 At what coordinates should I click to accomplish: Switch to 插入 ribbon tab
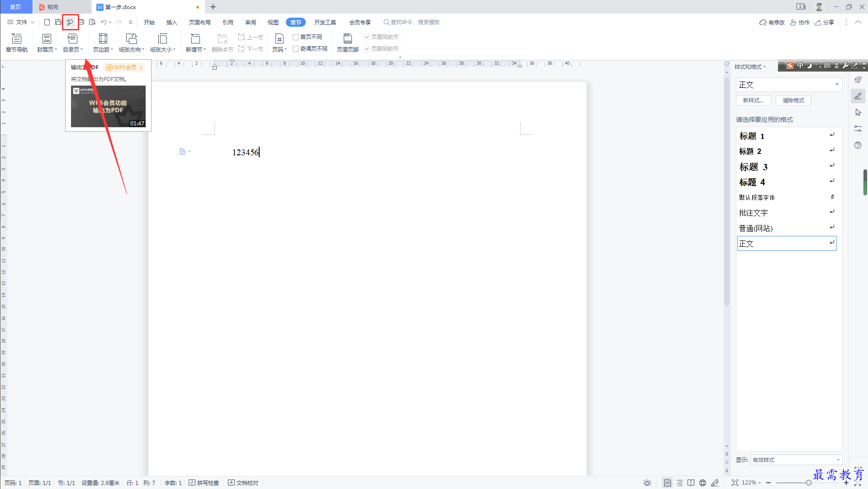172,22
